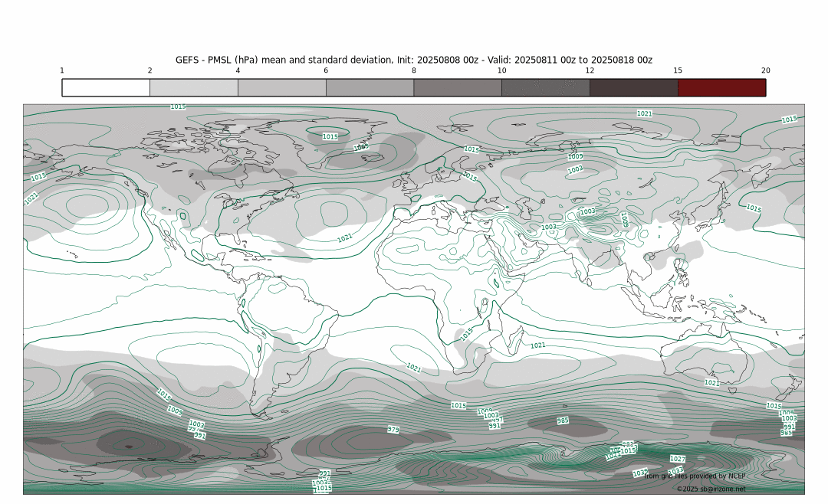The height and width of the screenshot is (504, 828).
Task: Click the 1021 label at the map's top right
Action: [x=645, y=113]
